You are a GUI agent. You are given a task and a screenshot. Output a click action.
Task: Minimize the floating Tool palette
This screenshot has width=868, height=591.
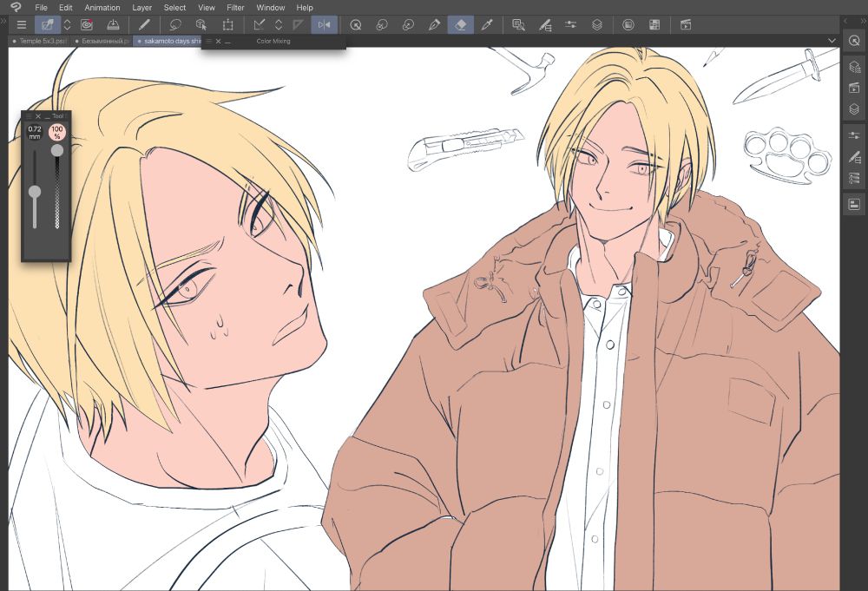point(47,117)
